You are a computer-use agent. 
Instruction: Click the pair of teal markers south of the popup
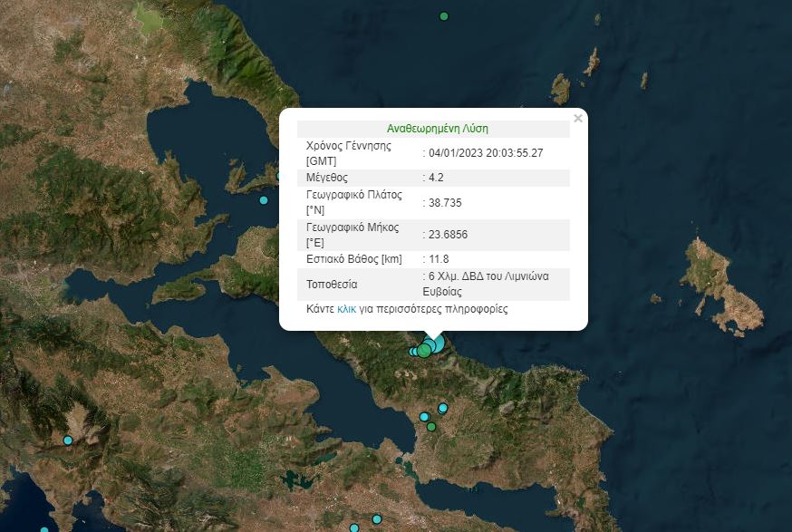tap(424, 416)
